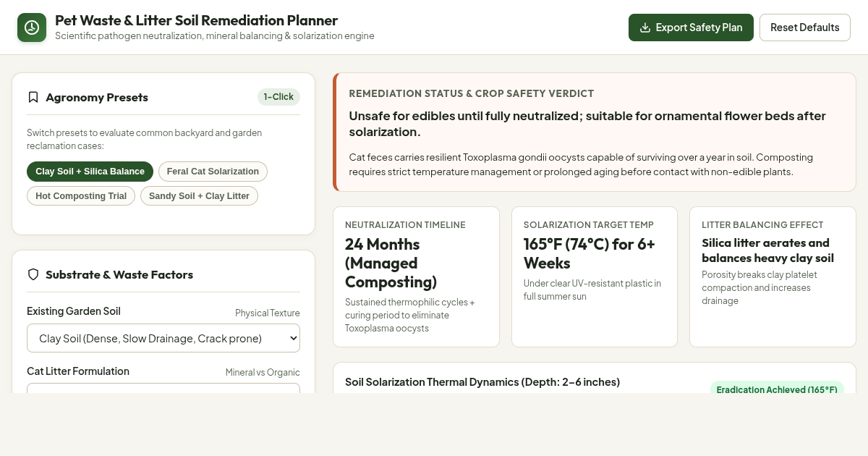Click the clock logo icon in header
The image size is (868, 456).
(x=32, y=28)
